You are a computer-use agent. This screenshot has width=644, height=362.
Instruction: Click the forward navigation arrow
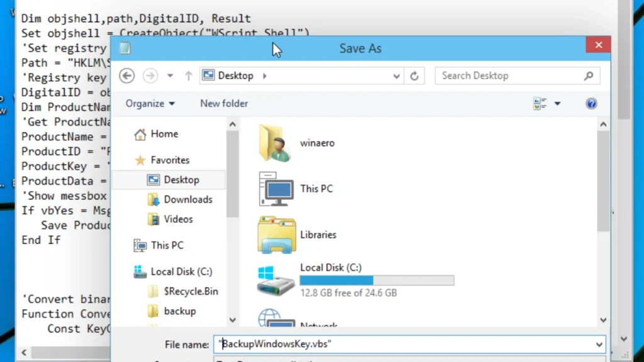149,75
